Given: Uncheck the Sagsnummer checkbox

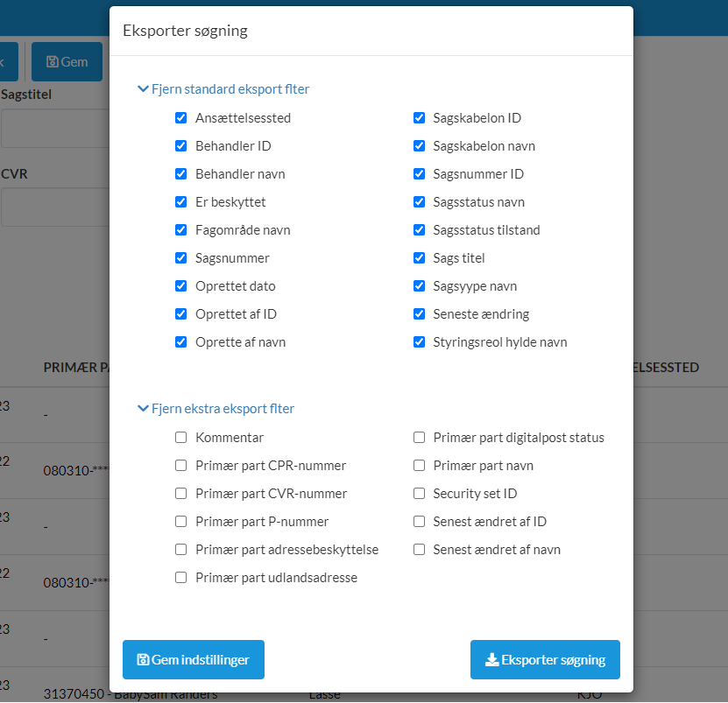Looking at the screenshot, I should (181, 258).
